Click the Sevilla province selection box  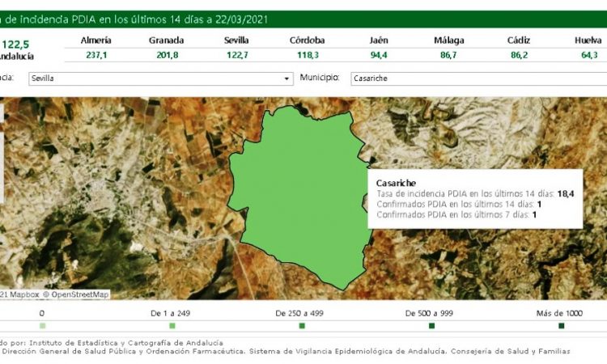(158, 79)
